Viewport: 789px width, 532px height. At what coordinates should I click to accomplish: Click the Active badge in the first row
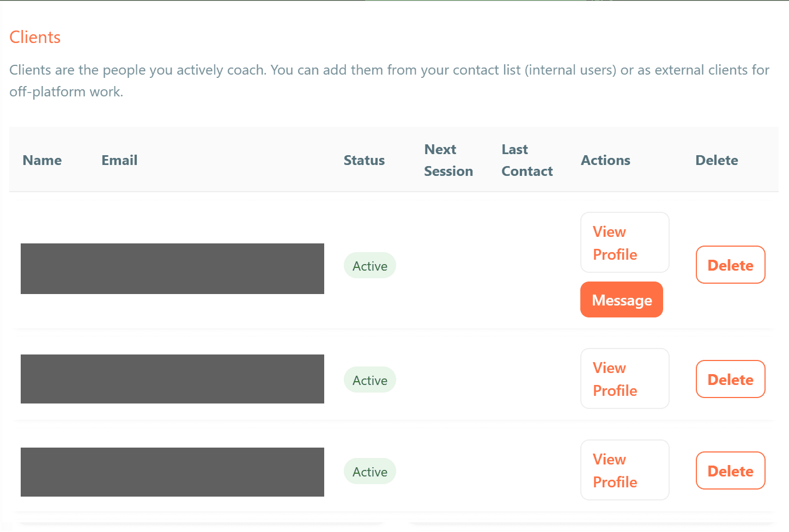370,266
